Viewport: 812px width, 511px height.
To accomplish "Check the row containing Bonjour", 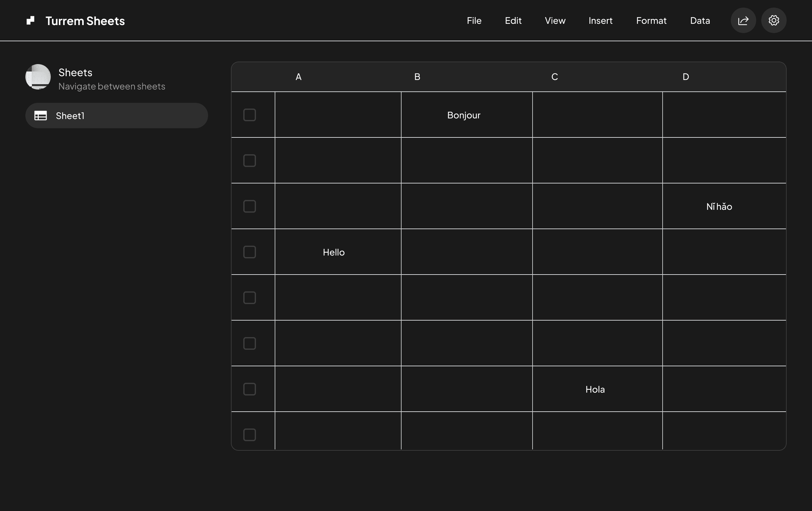I will coord(249,115).
